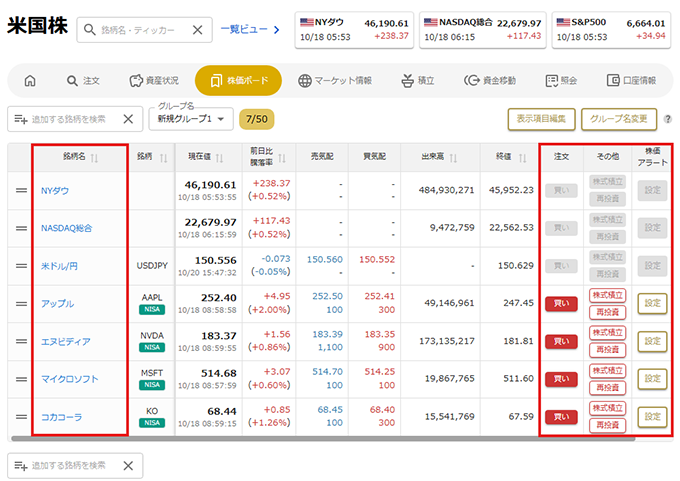Click the NYダウ index card at the top

click(354, 29)
